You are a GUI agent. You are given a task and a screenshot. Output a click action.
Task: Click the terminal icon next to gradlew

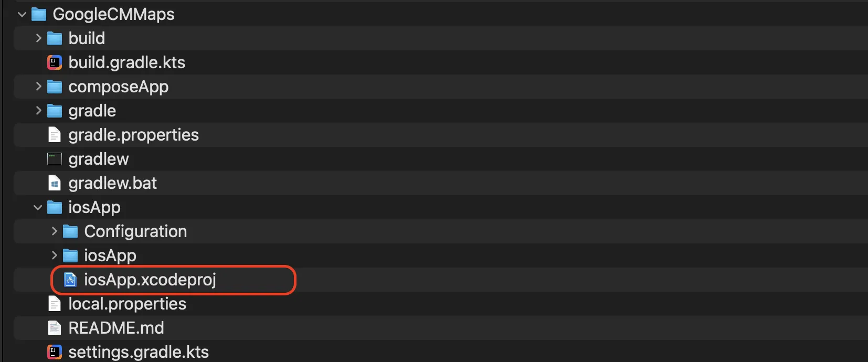click(x=54, y=158)
